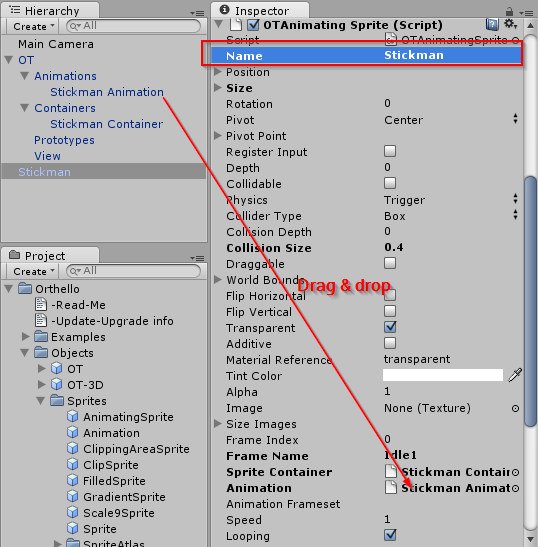
Task: Select the ClipSprite prefab icon
Action: point(73,464)
